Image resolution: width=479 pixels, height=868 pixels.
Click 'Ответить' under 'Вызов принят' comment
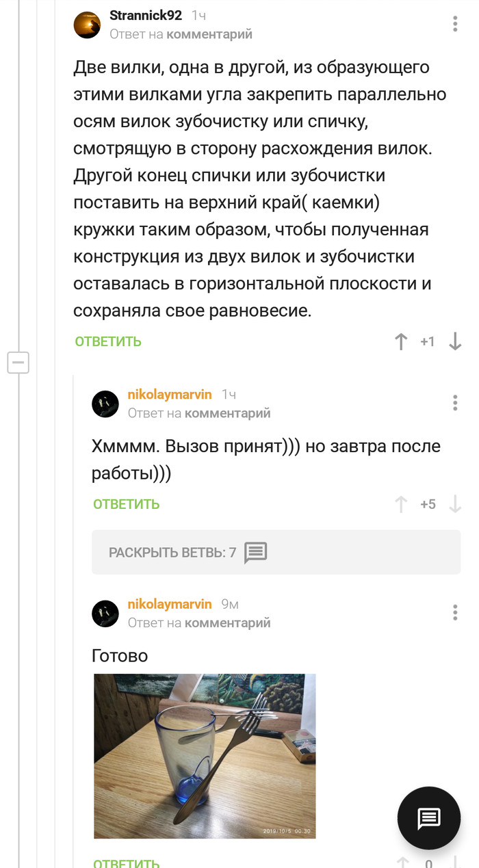click(x=127, y=505)
